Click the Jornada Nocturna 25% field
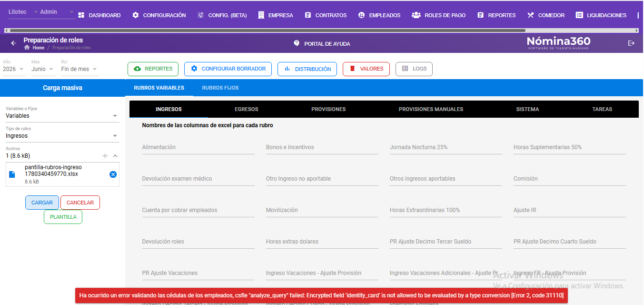The image size is (644, 305). pos(446,147)
